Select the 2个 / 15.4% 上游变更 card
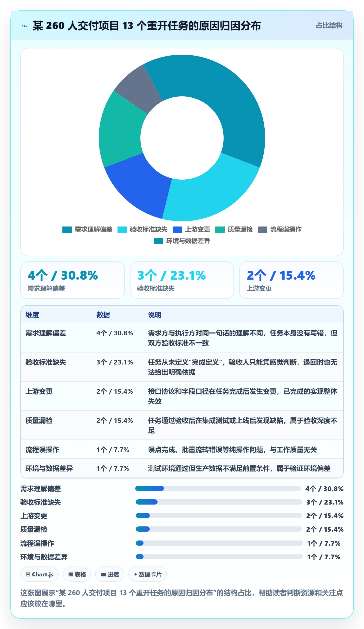 [291, 280]
